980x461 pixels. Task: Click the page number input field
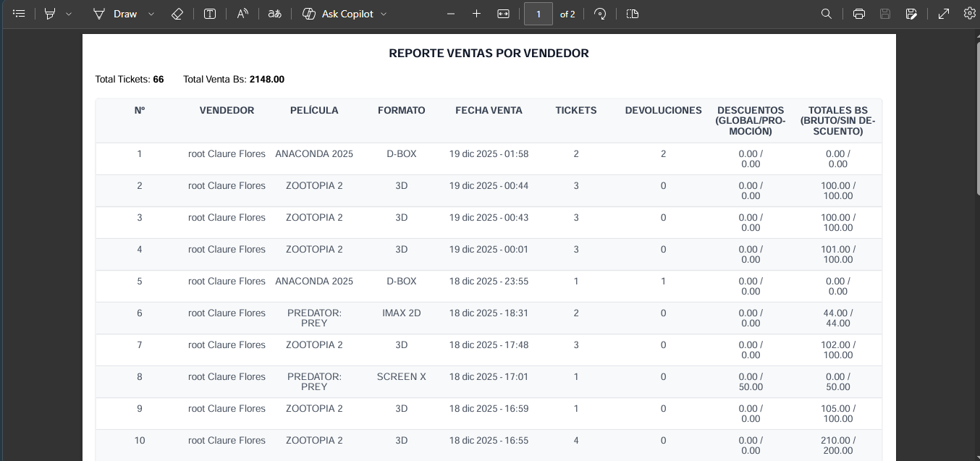tap(538, 13)
